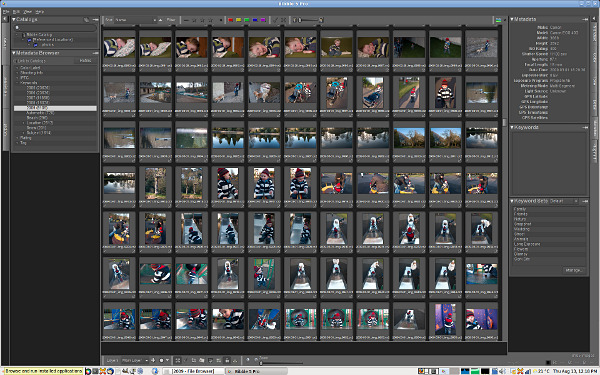Screen dimensions: 600x375
Task: Collapse the Keywords tree node
Action: (x=17, y=83)
